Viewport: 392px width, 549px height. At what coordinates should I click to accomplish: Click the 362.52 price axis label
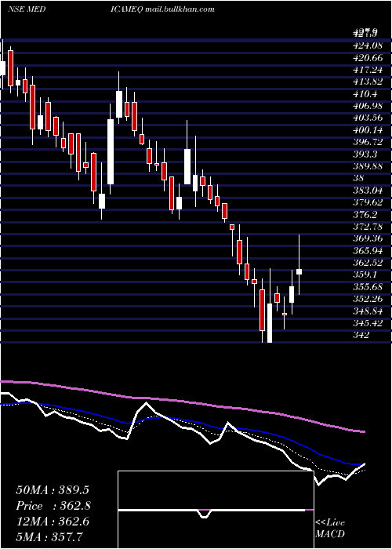click(368, 263)
